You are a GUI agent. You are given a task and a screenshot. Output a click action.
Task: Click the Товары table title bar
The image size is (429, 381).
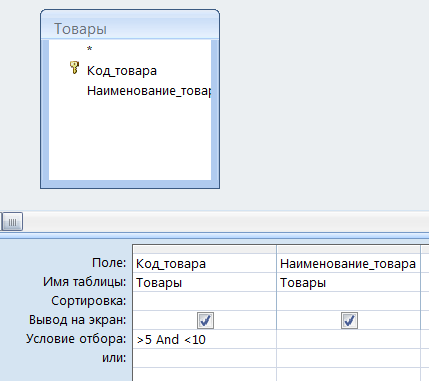[x=130, y=28]
